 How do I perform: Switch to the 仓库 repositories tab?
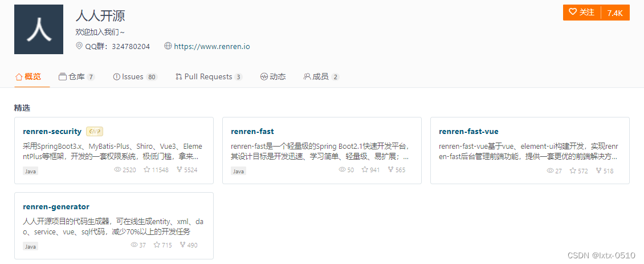tap(77, 76)
